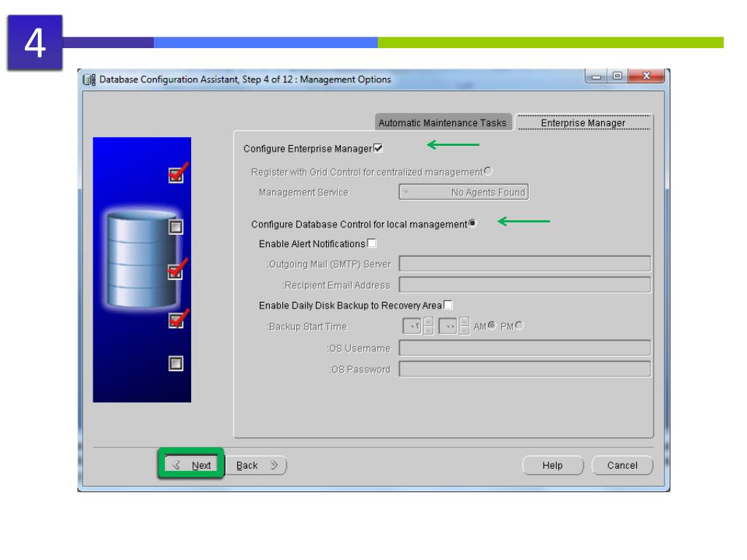The width and height of the screenshot is (747, 560).
Task: Enable Daily Disk Backup to Recovery Area
Action: (x=448, y=305)
